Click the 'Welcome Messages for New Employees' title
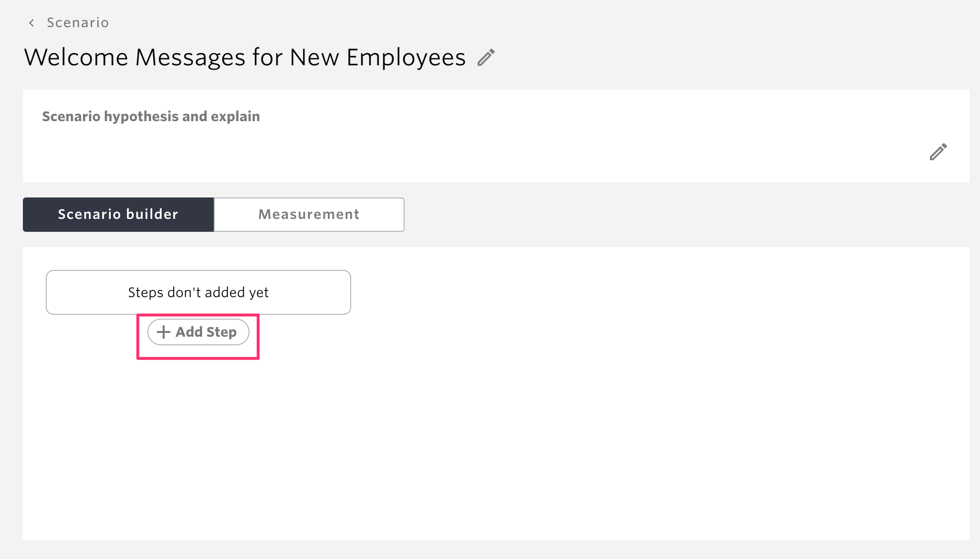 coord(245,58)
